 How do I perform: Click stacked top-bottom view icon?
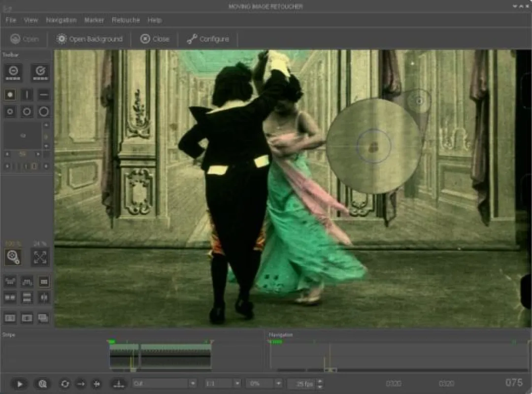click(27, 297)
